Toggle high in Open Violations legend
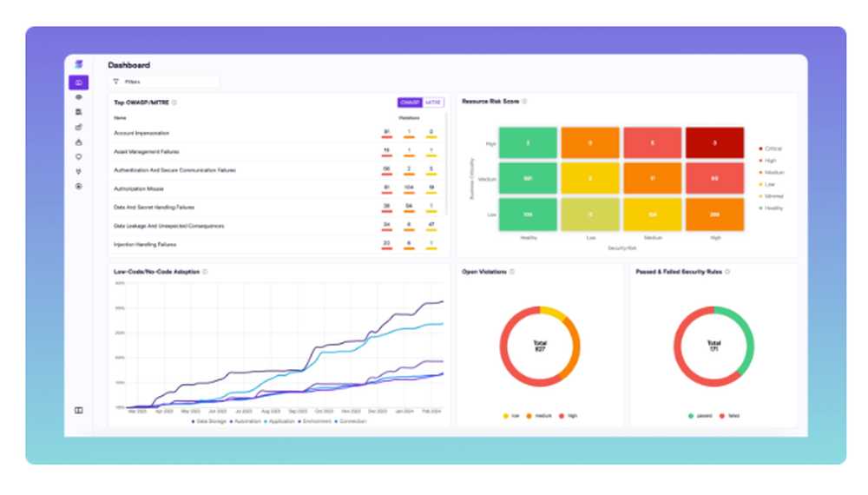Viewport: 868px width, 495px height. point(568,416)
